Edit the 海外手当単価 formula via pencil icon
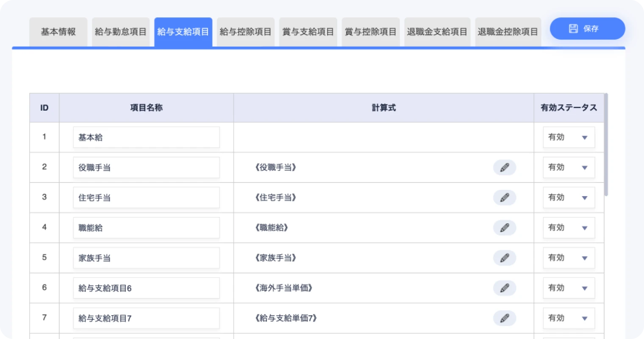Image resolution: width=644 pixels, height=339 pixels. [x=504, y=288]
